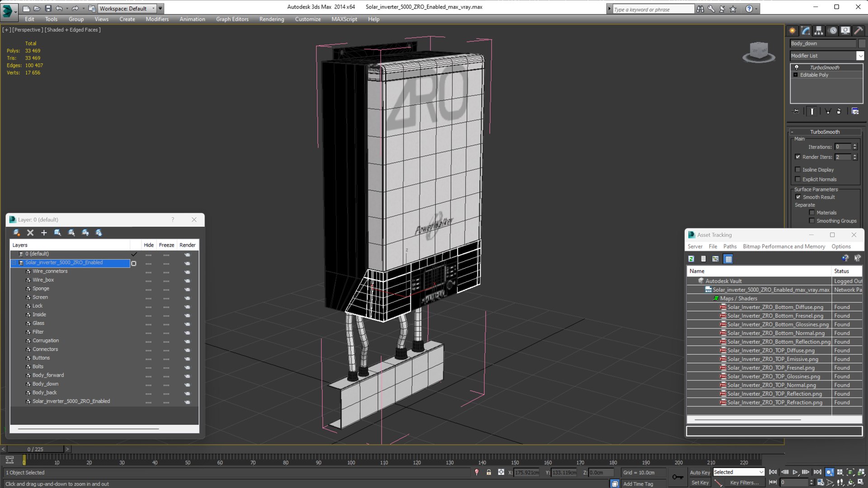
Task: Open the Modifier List dropdown
Action: tap(860, 56)
